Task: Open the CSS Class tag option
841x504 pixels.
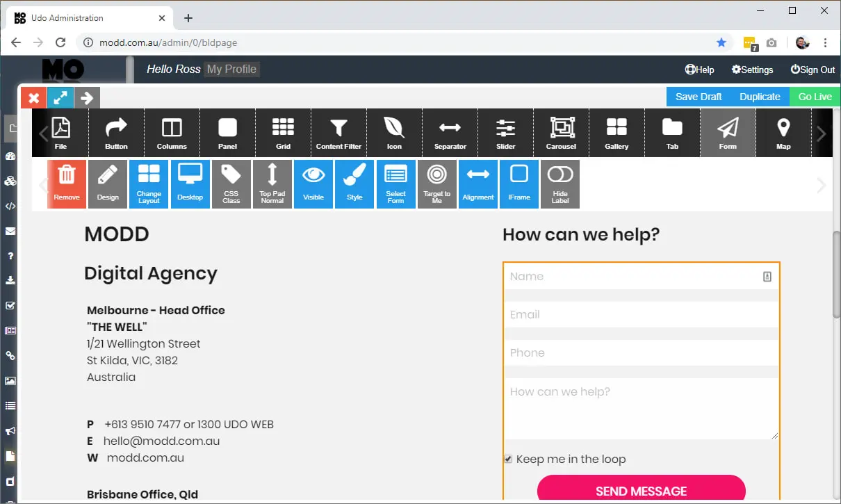Action: click(231, 184)
